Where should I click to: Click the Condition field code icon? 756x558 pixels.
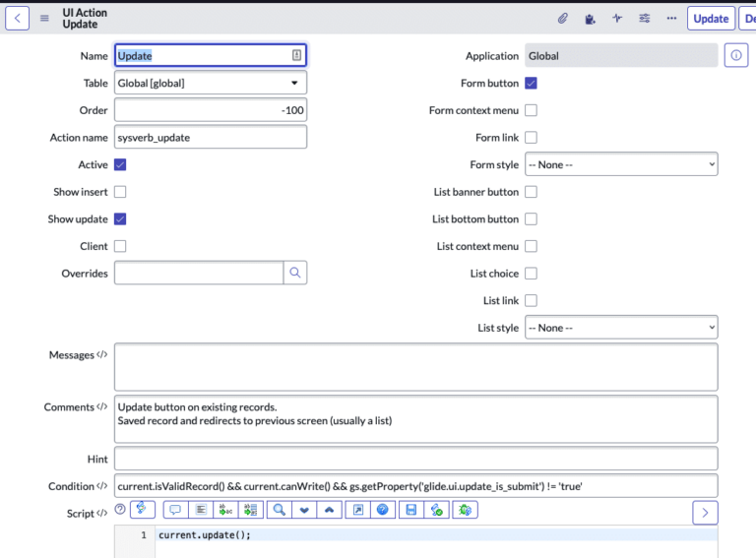coord(101,486)
